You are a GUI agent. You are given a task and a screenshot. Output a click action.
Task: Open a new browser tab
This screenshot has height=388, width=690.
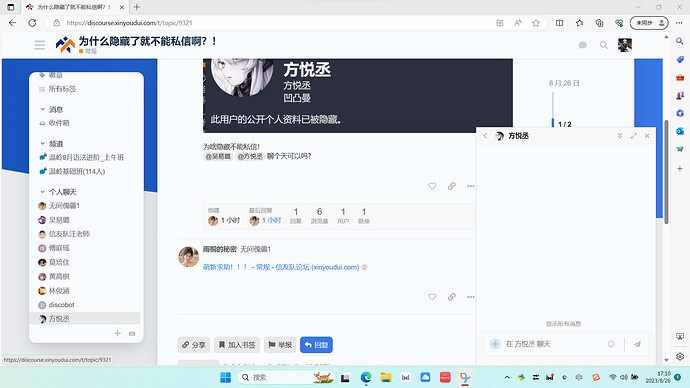[136, 7]
